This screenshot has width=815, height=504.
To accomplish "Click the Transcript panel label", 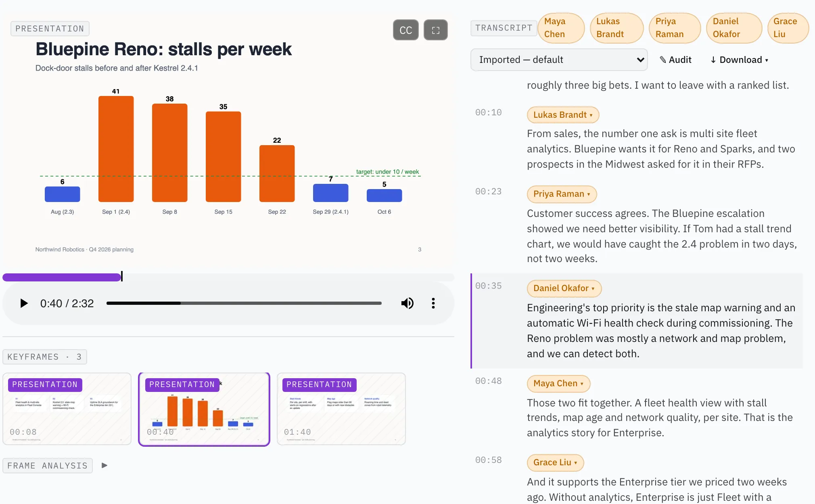I will 504,28.
